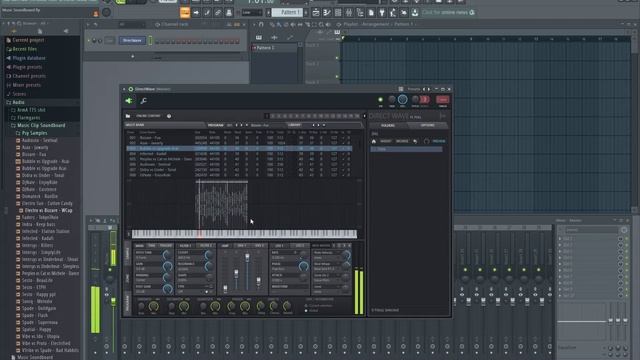This screenshot has width=640, height=360.
Task: Select Mixer presets in browser
Action: pos(27,85)
